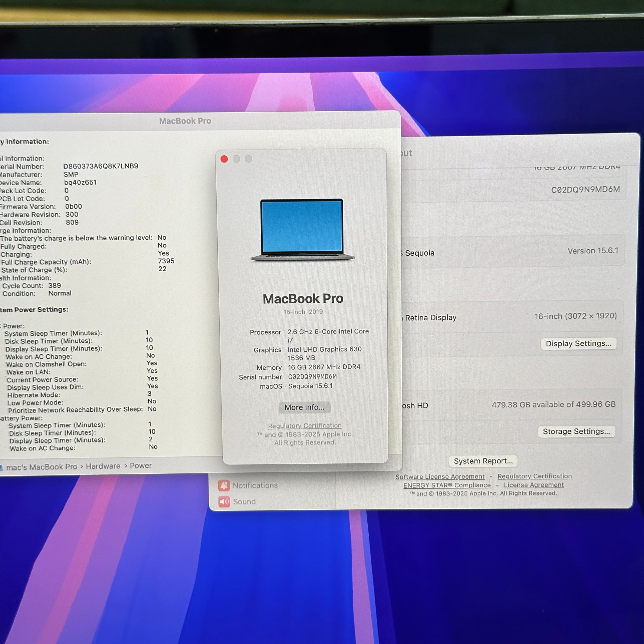This screenshot has height=644, width=644.
Task: Click 16-inch (3072 × 1920) display text
Action: click(x=576, y=316)
